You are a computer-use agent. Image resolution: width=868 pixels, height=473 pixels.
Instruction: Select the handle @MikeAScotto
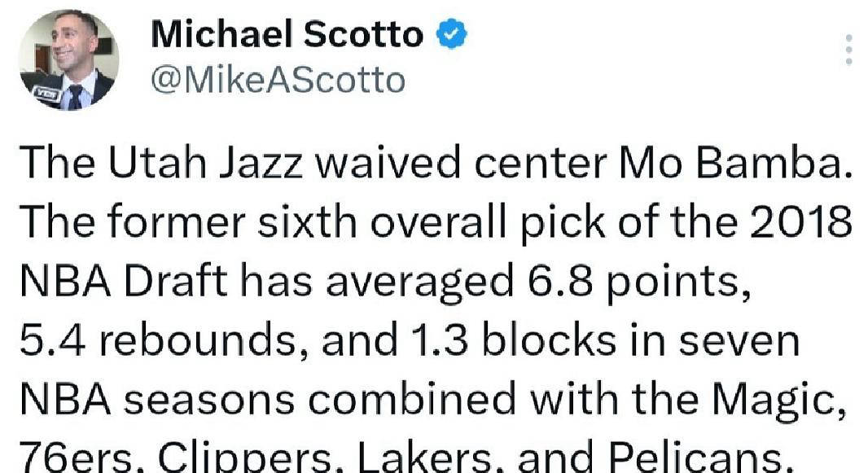click(x=277, y=79)
